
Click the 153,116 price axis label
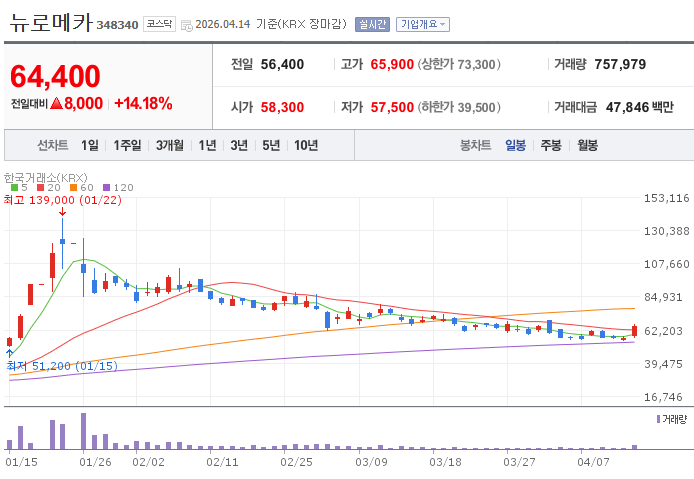(x=667, y=198)
